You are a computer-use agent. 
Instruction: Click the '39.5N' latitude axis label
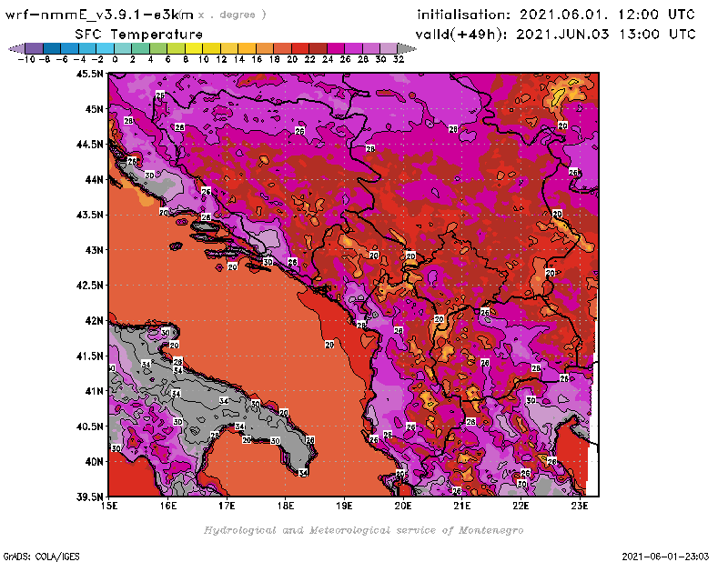click(x=89, y=497)
